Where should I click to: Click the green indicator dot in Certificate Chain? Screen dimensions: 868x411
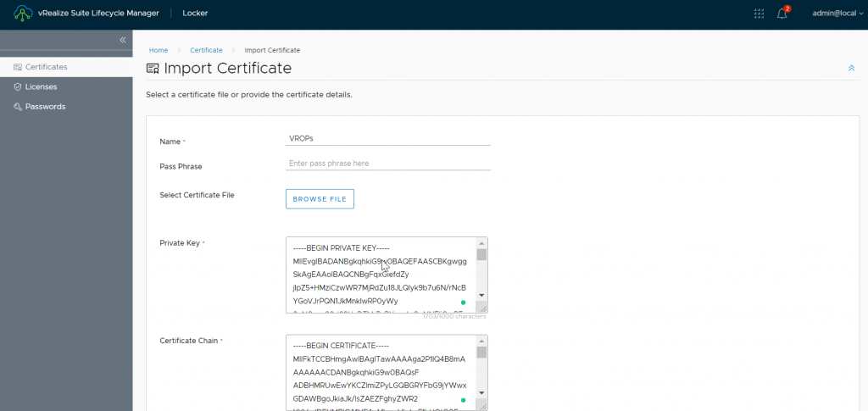coord(464,400)
